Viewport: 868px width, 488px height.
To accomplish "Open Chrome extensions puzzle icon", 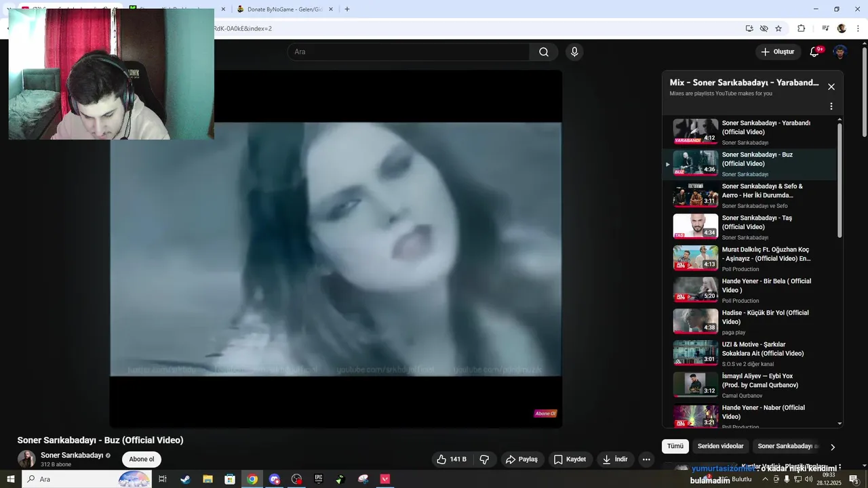I will (802, 28).
